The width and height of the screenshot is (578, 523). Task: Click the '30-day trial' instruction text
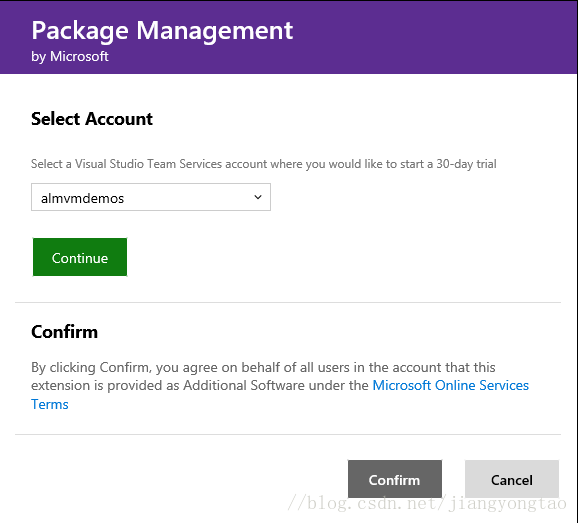click(466, 164)
